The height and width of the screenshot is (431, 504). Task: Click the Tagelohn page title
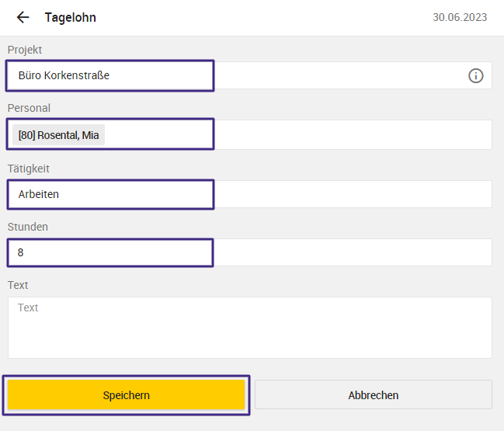coord(71,17)
